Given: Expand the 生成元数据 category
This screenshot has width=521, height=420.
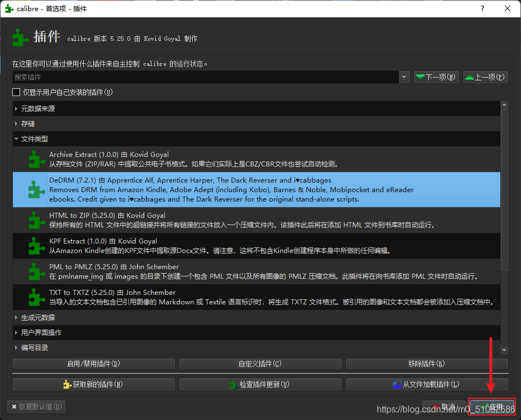Looking at the screenshot, I should point(16,318).
